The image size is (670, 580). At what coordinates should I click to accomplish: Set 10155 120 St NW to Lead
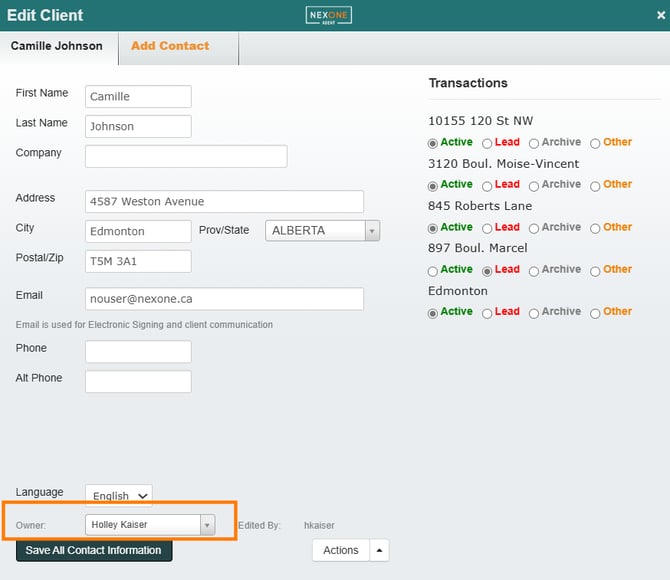(487, 143)
